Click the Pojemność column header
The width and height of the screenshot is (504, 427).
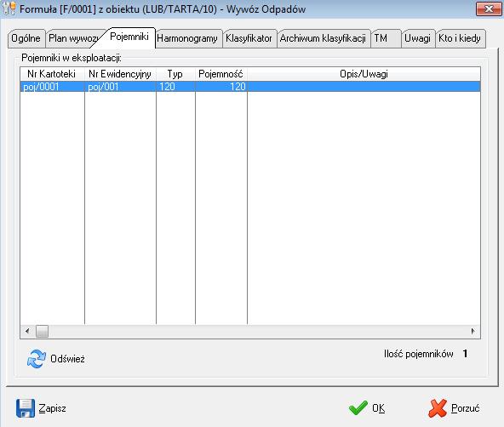(x=220, y=74)
